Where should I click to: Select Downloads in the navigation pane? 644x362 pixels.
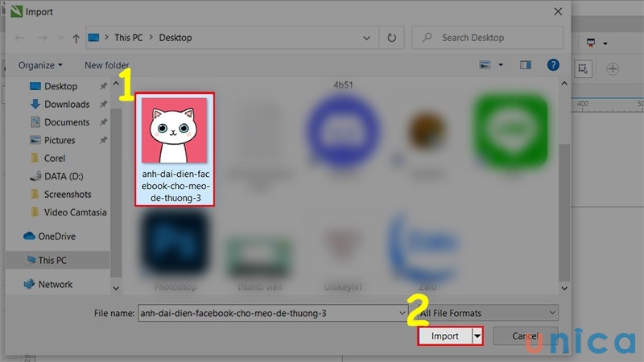tap(66, 105)
